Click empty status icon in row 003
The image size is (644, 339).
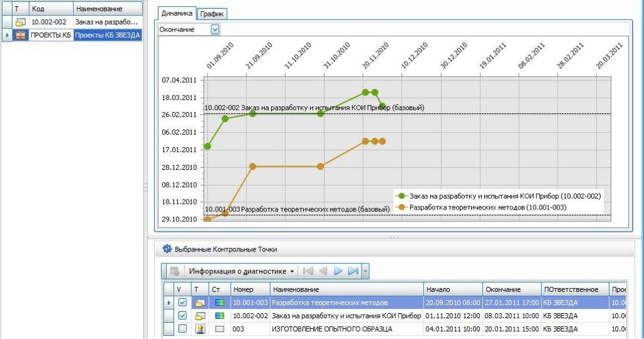pyautogui.click(x=219, y=329)
